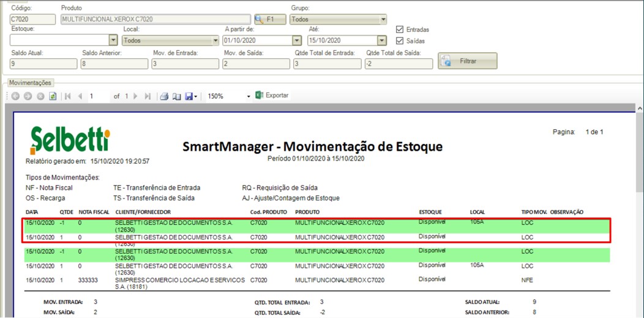Click the Cod. PRODUTO column header
Viewport: 644px width, 318px height.
(268, 212)
